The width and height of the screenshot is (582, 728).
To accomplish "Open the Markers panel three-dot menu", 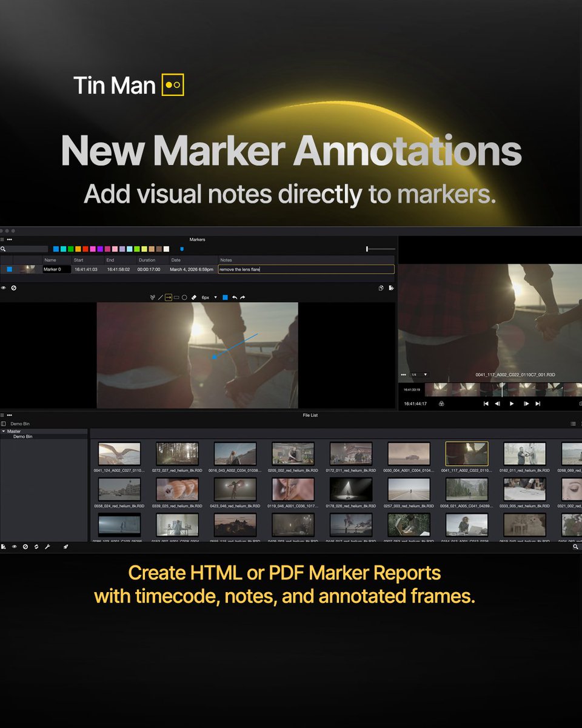I will coord(10,239).
